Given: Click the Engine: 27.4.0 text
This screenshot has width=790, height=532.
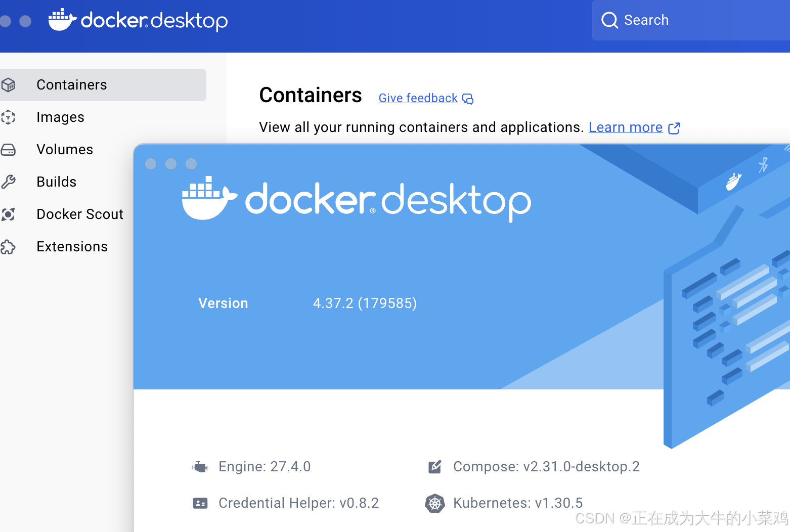Looking at the screenshot, I should (x=265, y=467).
